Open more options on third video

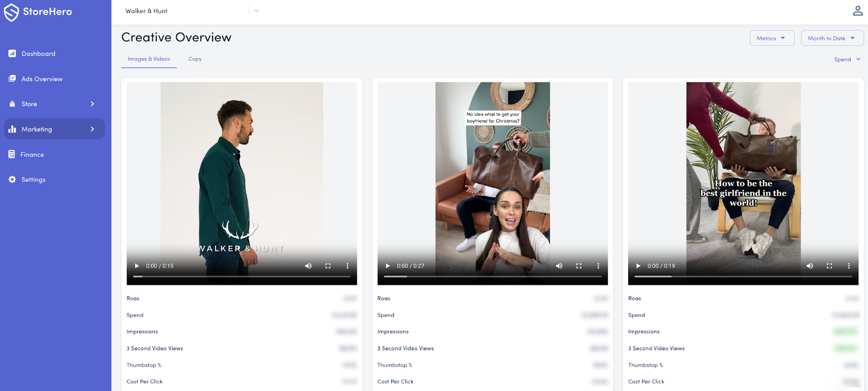[x=848, y=266]
